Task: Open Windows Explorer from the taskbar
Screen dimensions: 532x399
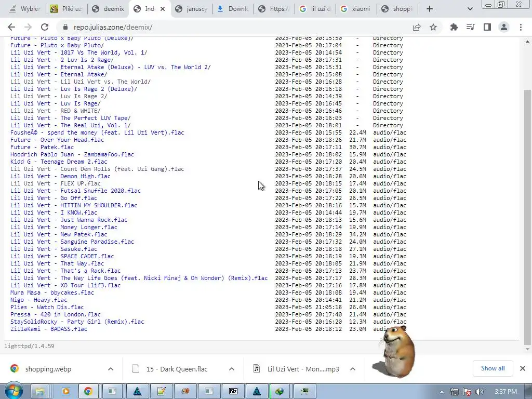Action: click(x=40, y=391)
